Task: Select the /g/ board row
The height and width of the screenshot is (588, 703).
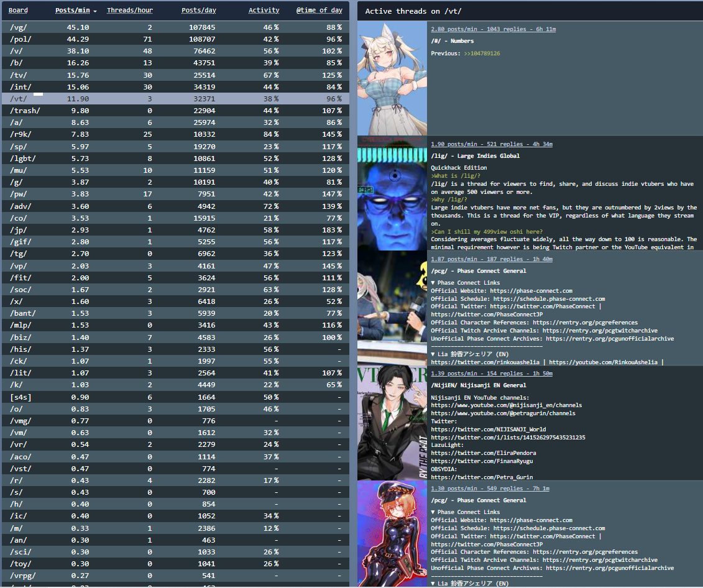Action: click(175, 182)
